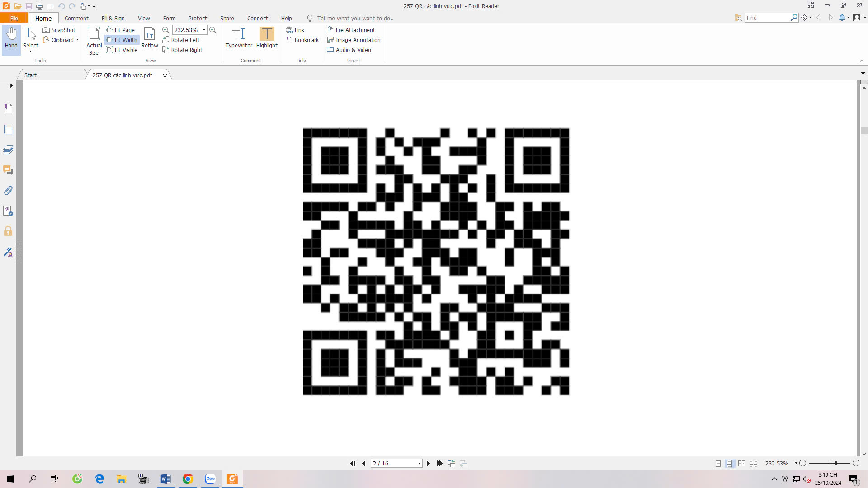The image size is (868, 488).
Task: Open the Clipboard dropdown
Action: tap(61, 40)
